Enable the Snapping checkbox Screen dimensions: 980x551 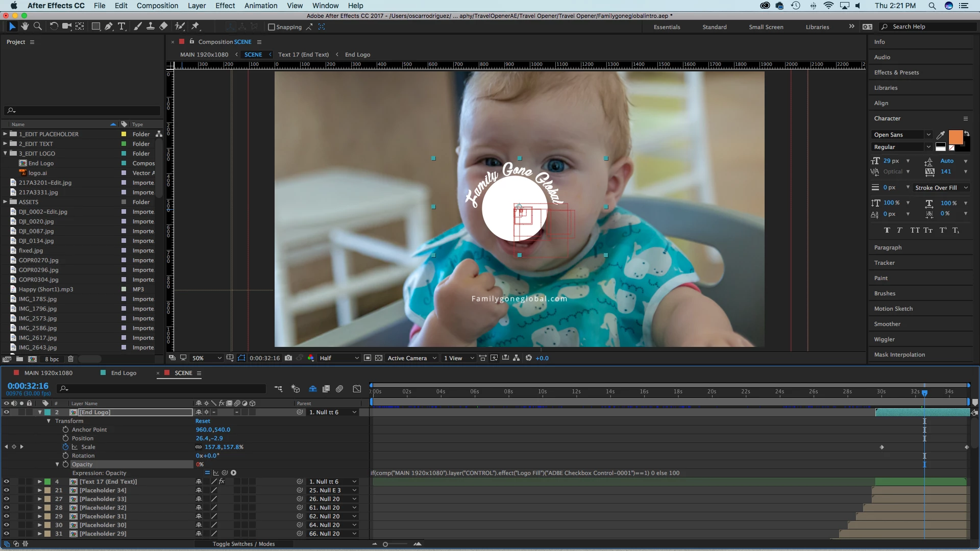272,27
